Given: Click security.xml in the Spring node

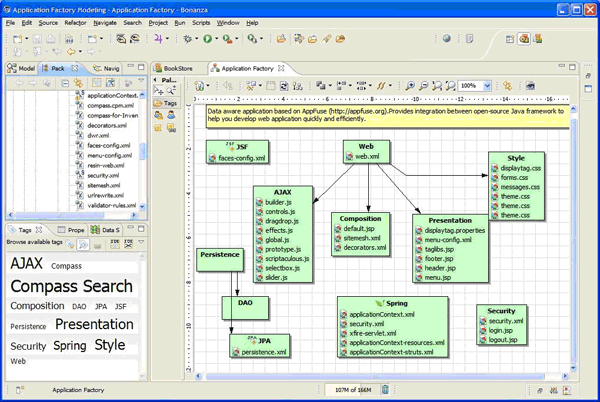Looking at the screenshot, I should click(x=366, y=324).
